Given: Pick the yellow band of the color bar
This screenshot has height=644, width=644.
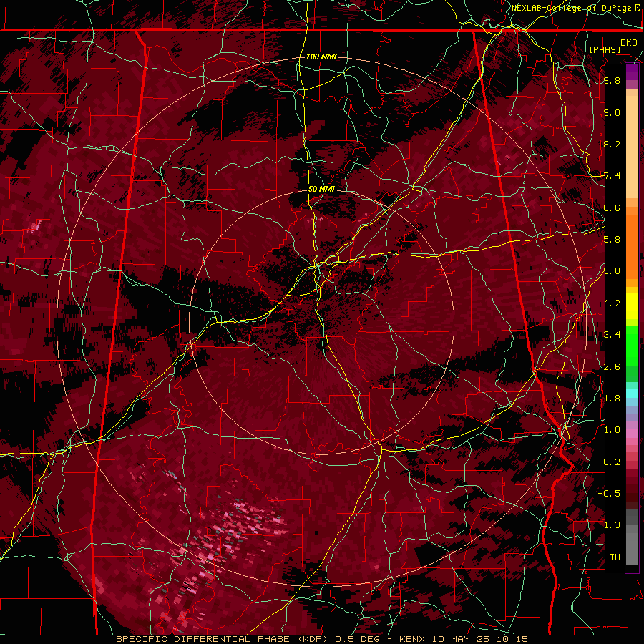Looking at the screenshot, I should [x=632, y=306].
